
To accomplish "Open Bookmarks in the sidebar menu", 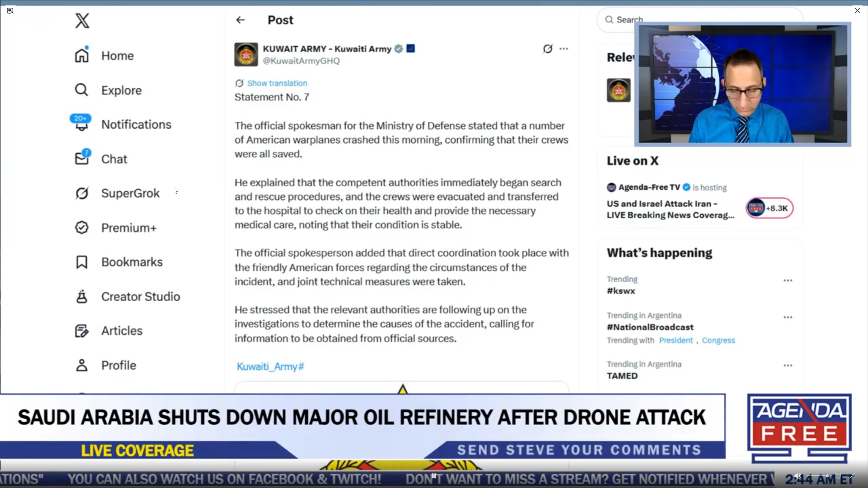I will pyautogui.click(x=132, y=262).
